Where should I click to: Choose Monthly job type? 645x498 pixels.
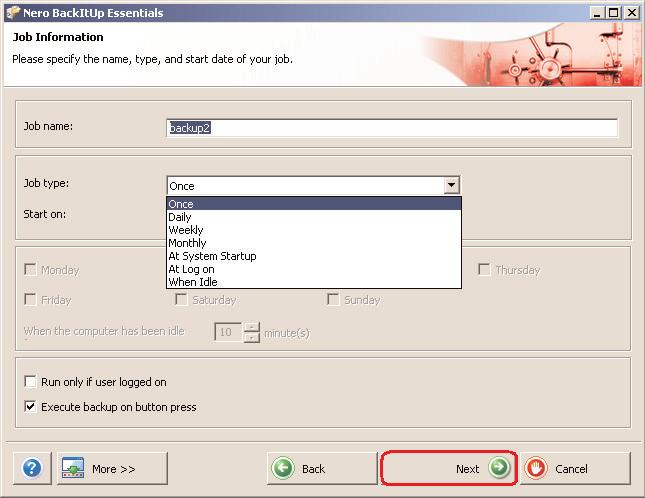[x=314, y=243]
